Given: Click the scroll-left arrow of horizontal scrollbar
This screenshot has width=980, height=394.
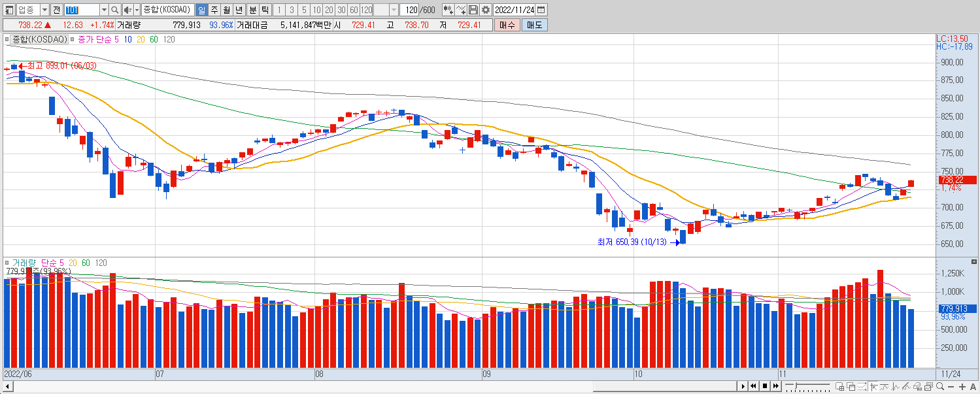Looking at the screenshot, I should tap(7, 387).
